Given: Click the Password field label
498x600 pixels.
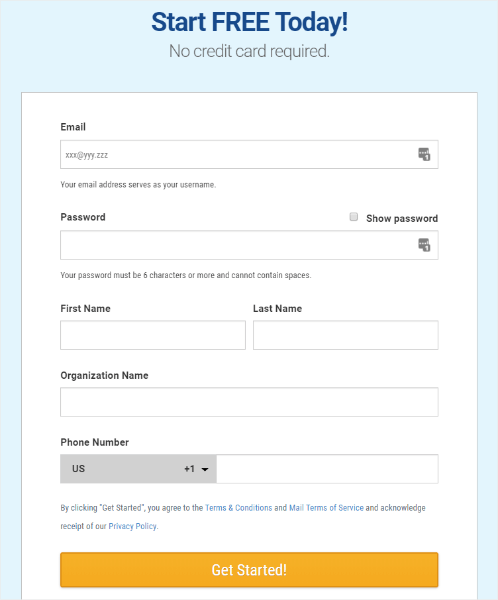Looking at the screenshot, I should 83,217.
